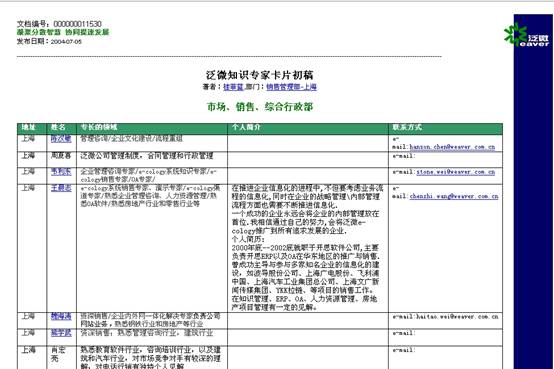554x369 pixels.
Task: Open the name link beside stone.wei's row
Action: coord(61,172)
